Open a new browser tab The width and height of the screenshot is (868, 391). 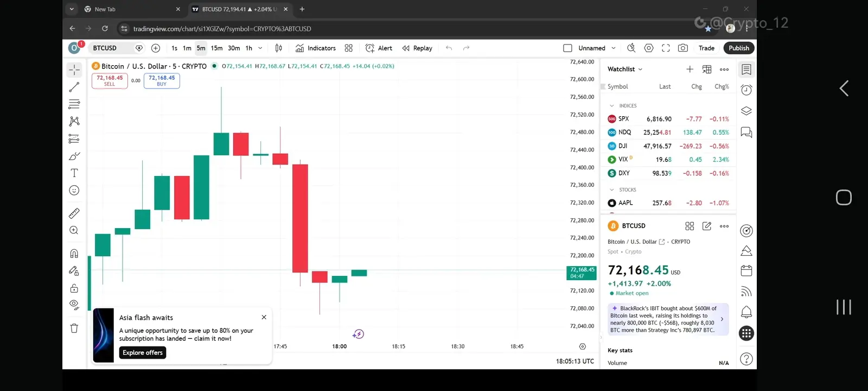[x=302, y=9]
